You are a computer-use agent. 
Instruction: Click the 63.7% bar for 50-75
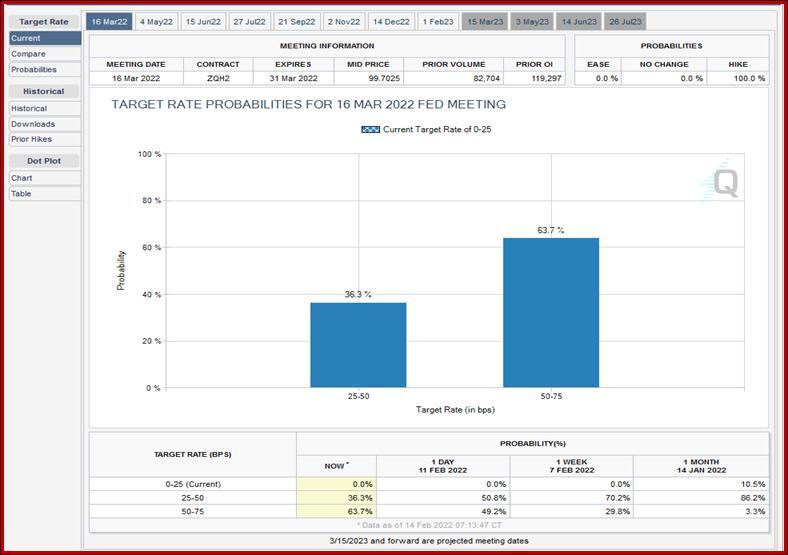[551, 313]
